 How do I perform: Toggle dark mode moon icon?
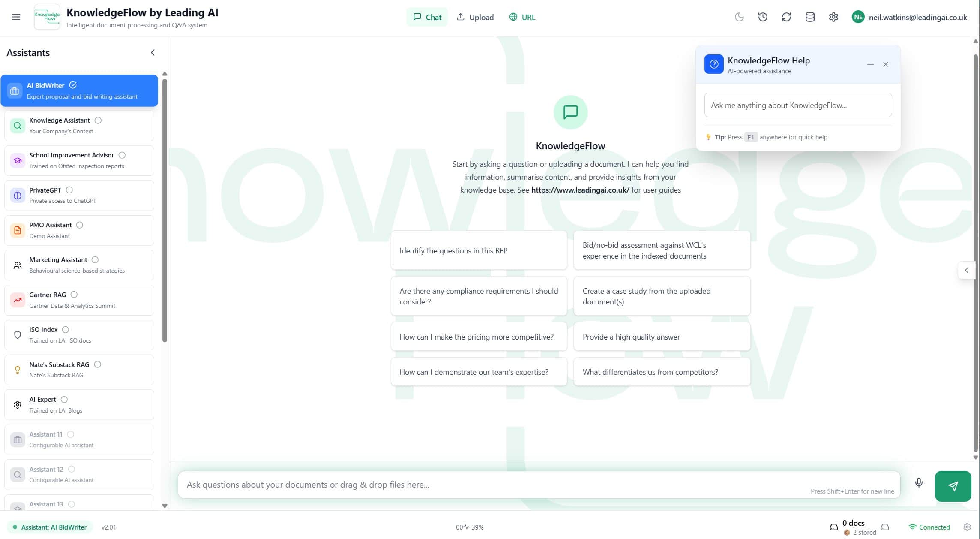tap(739, 17)
